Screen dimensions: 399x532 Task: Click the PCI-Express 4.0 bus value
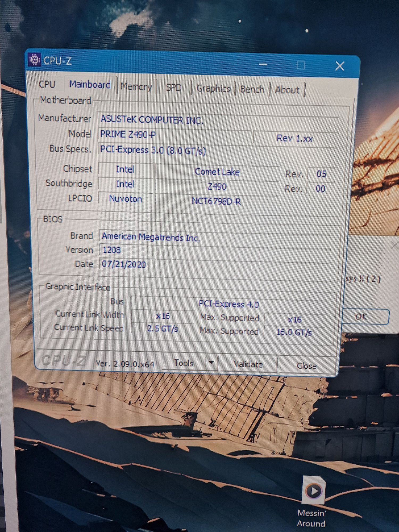[x=229, y=304]
